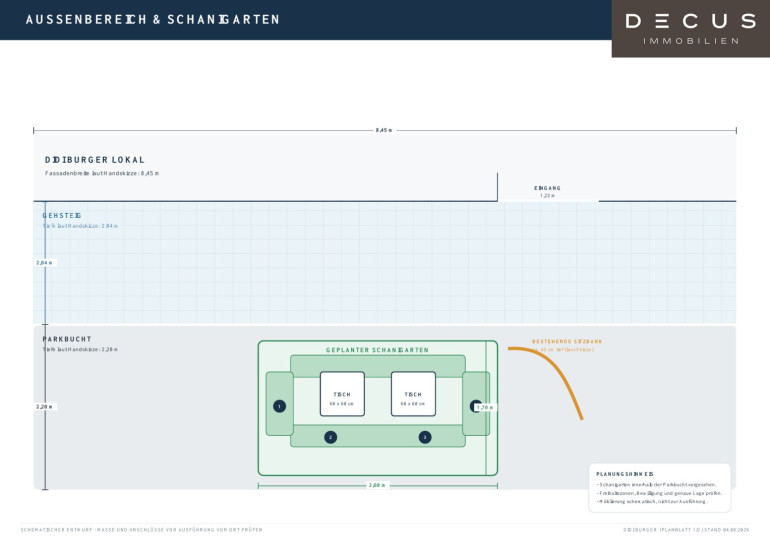770x545 pixels.
Task: Click seat marker number 1
Action: (x=279, y=407)
